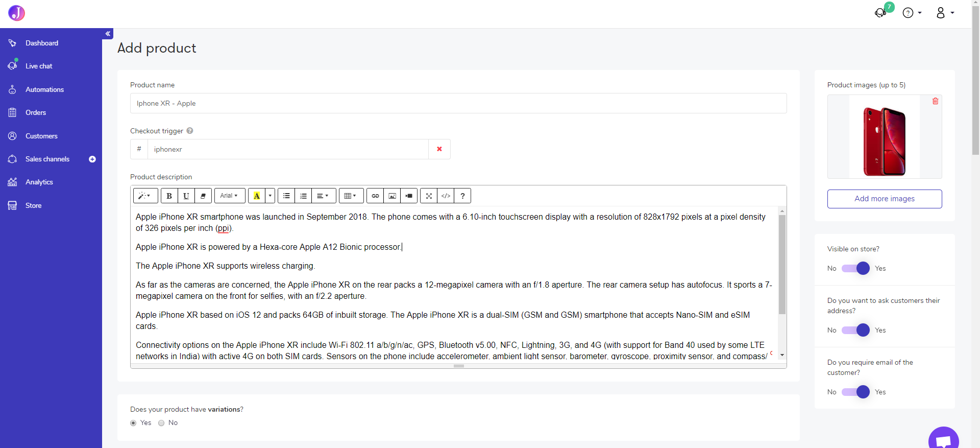Click the Analytics chart sidebar icon
Screen dimensions: 980x448
(x=12, y=182)
